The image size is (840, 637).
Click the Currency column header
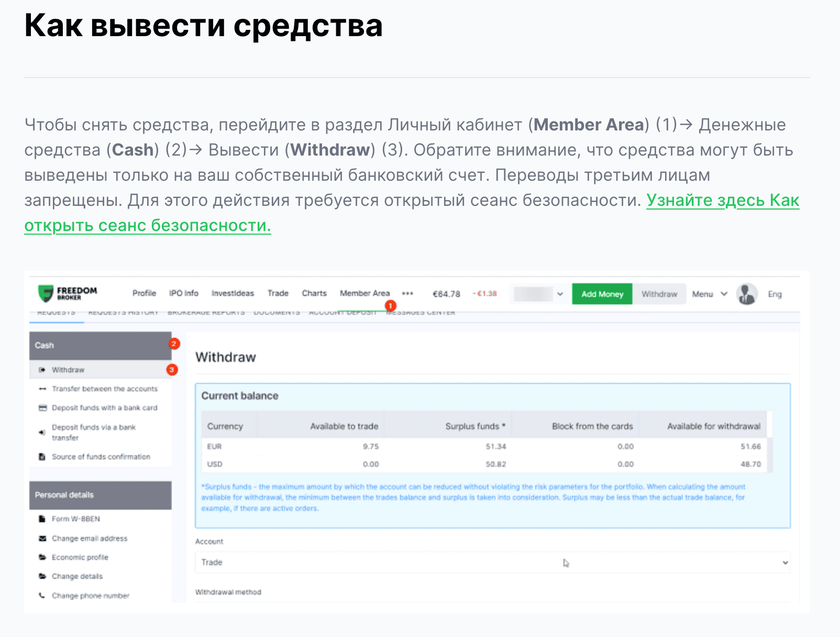point(225,426)
